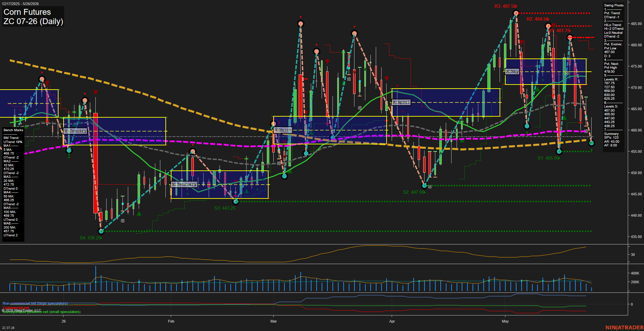Viewport: 644px width, 331px height.
Task: Click the ZC 07-26 (Daily) instrument label
Action: click(33, 21)
